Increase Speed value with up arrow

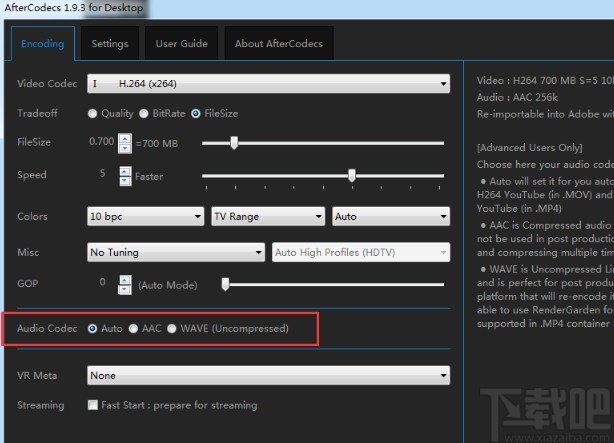click(125, 172)
